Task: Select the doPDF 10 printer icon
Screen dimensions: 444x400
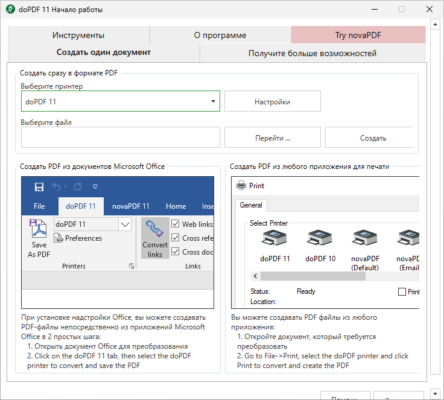Action: [319, 238]
